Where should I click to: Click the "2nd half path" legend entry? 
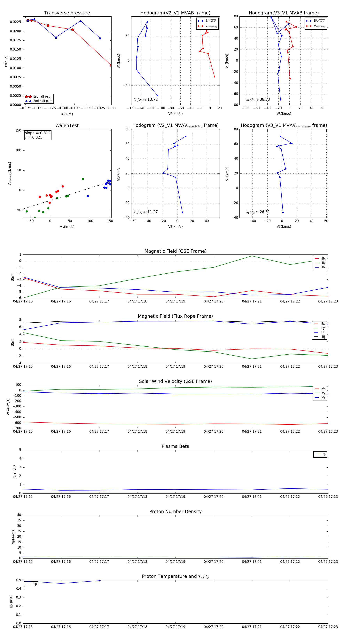[x=39, y=101]
